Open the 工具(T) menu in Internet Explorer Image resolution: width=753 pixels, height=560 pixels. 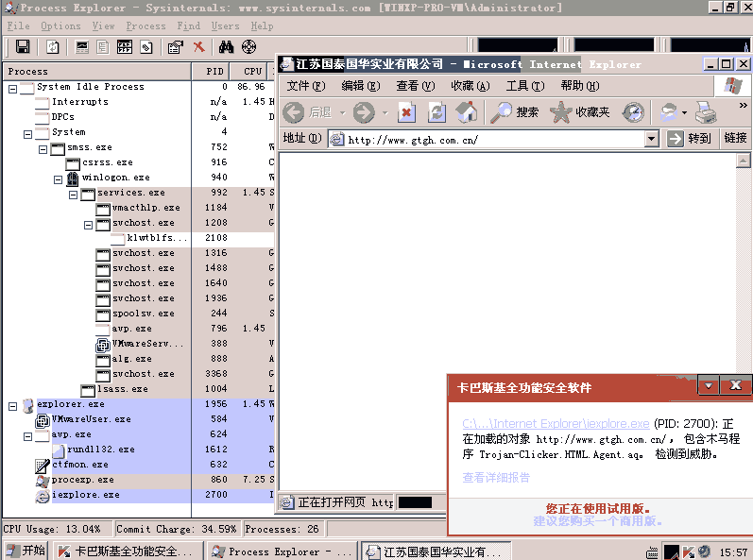(x=525, y=86)
